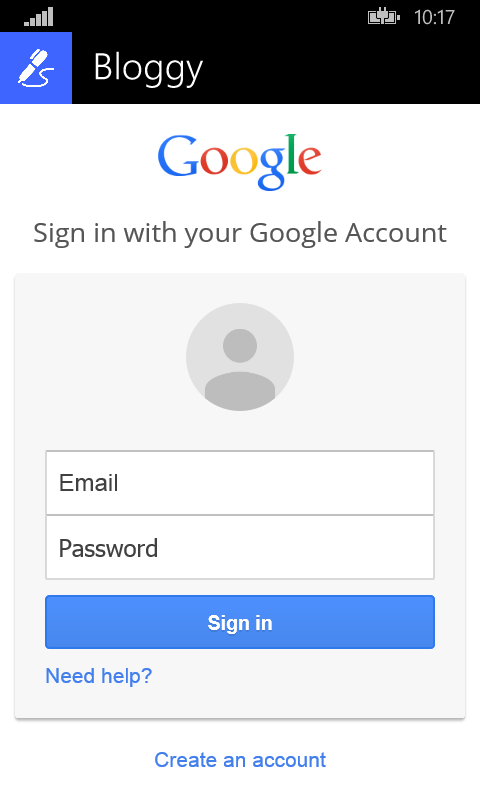Viewport: 480px width, 800px height.
Task: Open the Need help? link
Action: click(x=99, y=676)
